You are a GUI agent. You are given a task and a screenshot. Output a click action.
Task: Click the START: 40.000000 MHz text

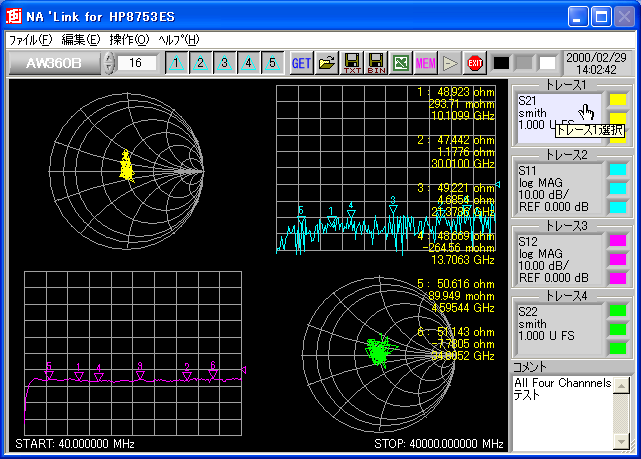(x=75, y=444)
